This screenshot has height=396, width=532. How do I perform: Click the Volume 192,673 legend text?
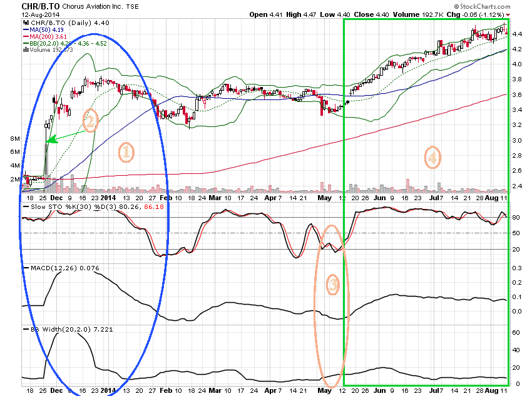point(51,50)
